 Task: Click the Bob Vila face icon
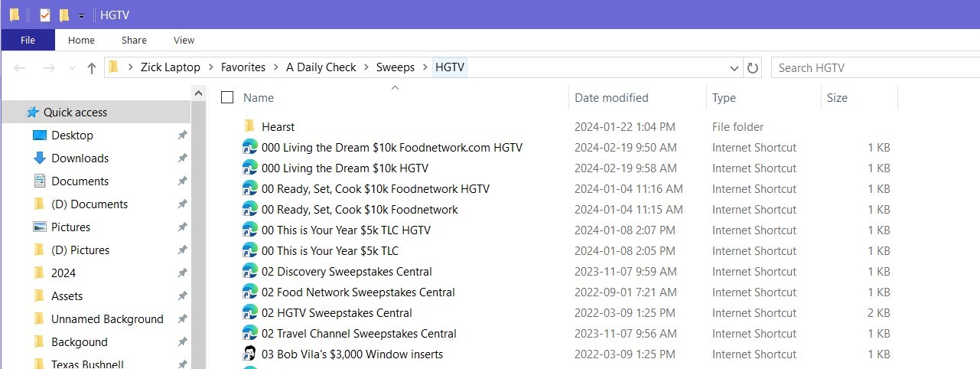click(x=249, y=354)
